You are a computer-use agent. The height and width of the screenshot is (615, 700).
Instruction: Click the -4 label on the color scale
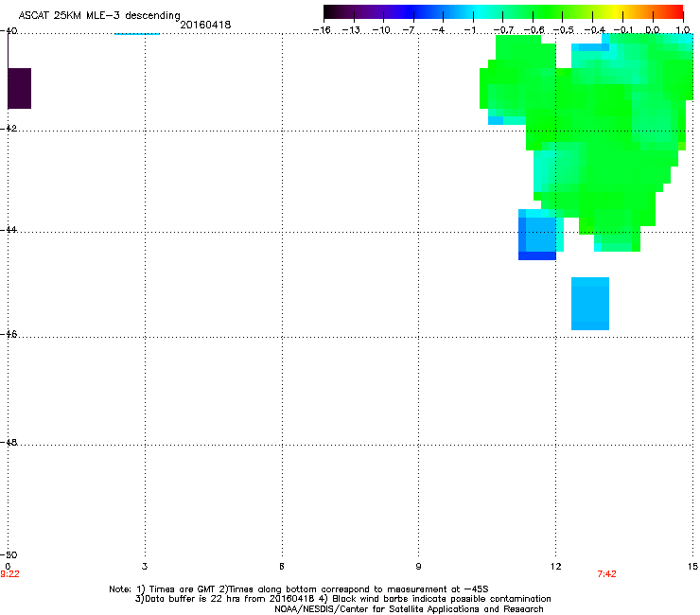click(439, 30)
